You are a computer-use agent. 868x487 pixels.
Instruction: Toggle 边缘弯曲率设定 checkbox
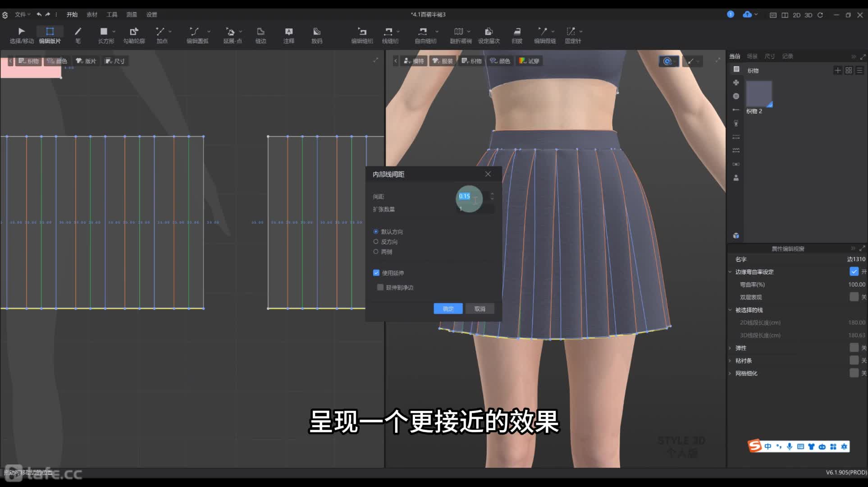[x=854, y=271]
